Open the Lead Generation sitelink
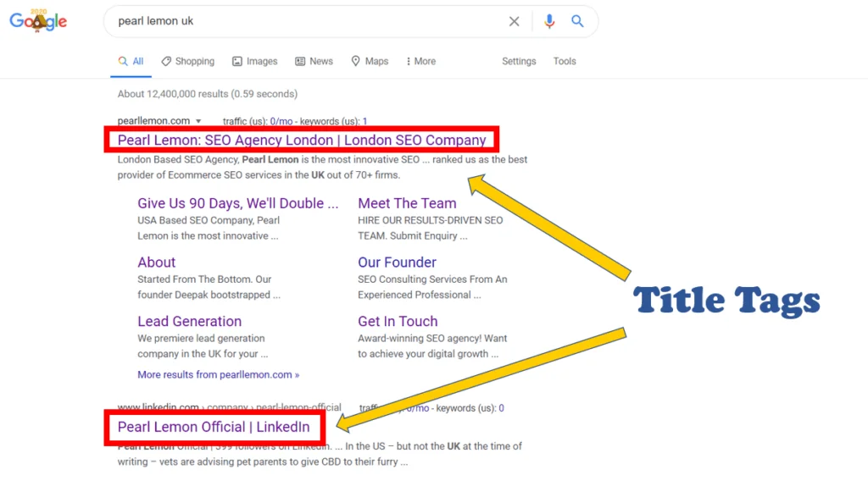 pyautogui.click(x=189, y=321)
